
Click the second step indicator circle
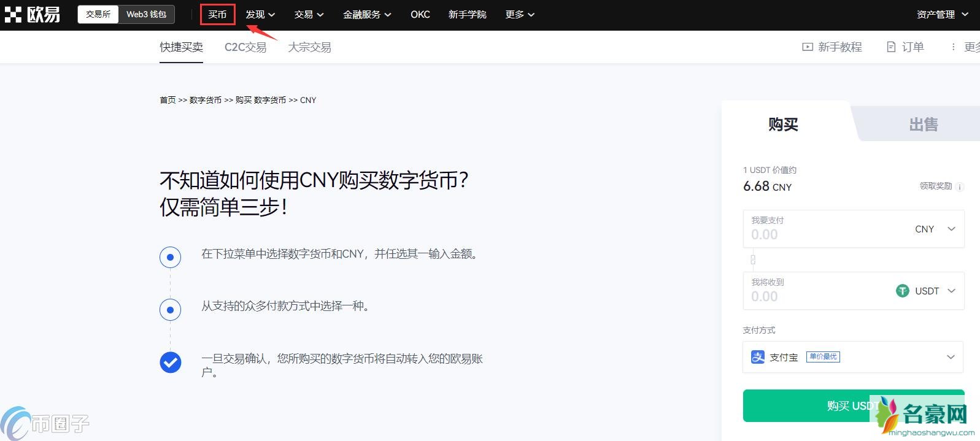pos(170,310)
